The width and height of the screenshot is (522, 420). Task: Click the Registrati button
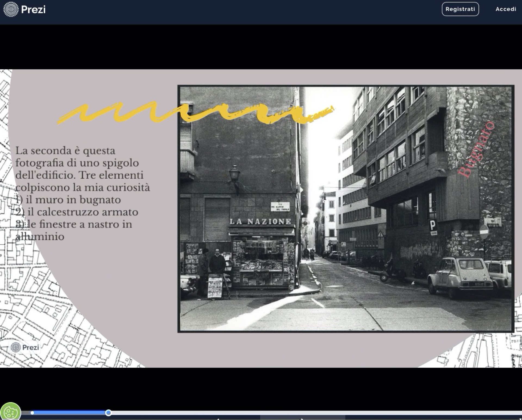(460, 9)
